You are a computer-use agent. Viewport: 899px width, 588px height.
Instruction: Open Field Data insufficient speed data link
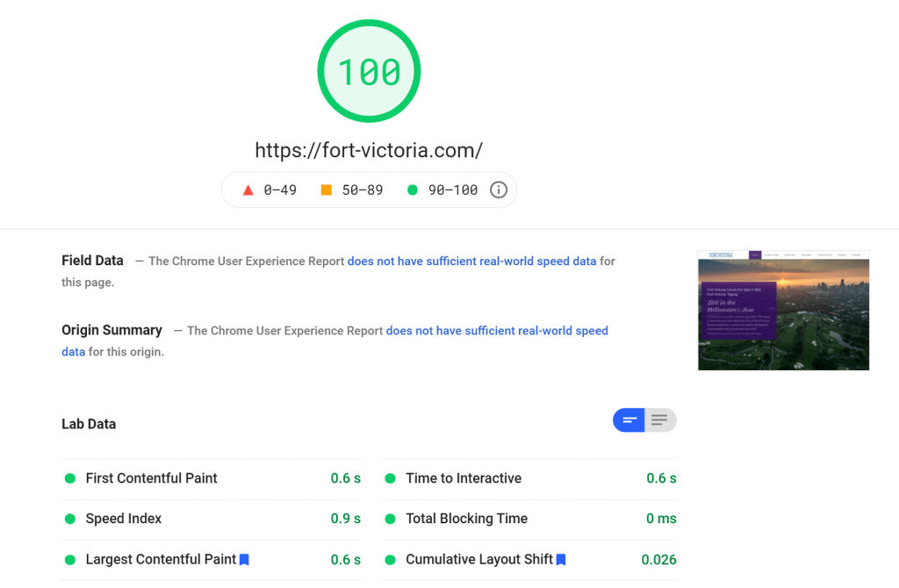point(471,261)
